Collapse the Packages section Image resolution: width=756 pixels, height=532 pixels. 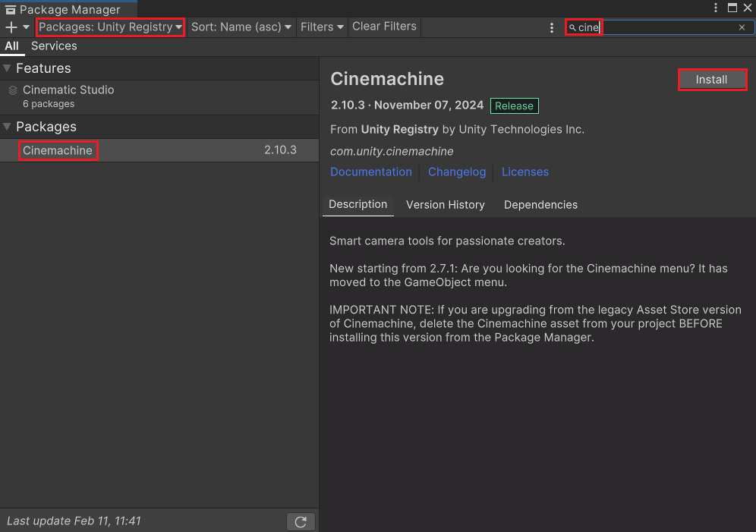(7, 126)
